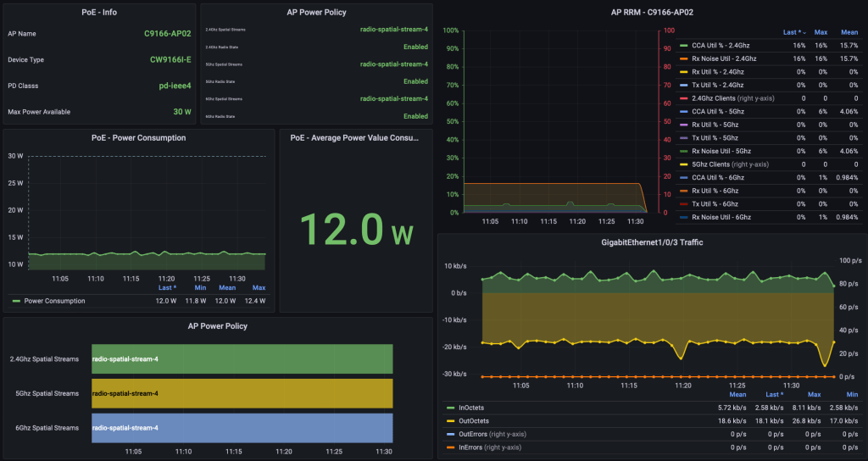Sort the AP RRM legend by Mean column
This screenshot has height=461, width=868.
click(x=848, y=32)
